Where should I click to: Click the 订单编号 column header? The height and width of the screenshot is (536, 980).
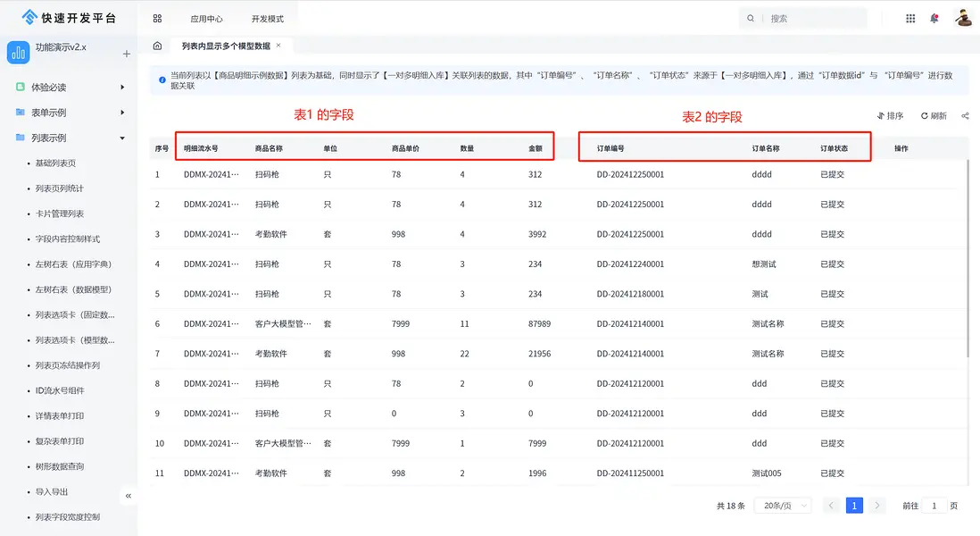point(610,148)
